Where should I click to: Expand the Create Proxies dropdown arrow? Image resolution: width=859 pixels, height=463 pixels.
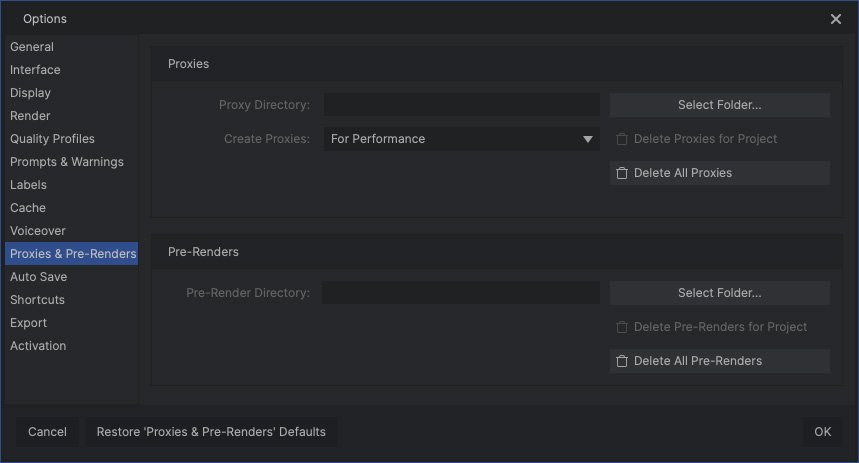[x=588, y=139]
